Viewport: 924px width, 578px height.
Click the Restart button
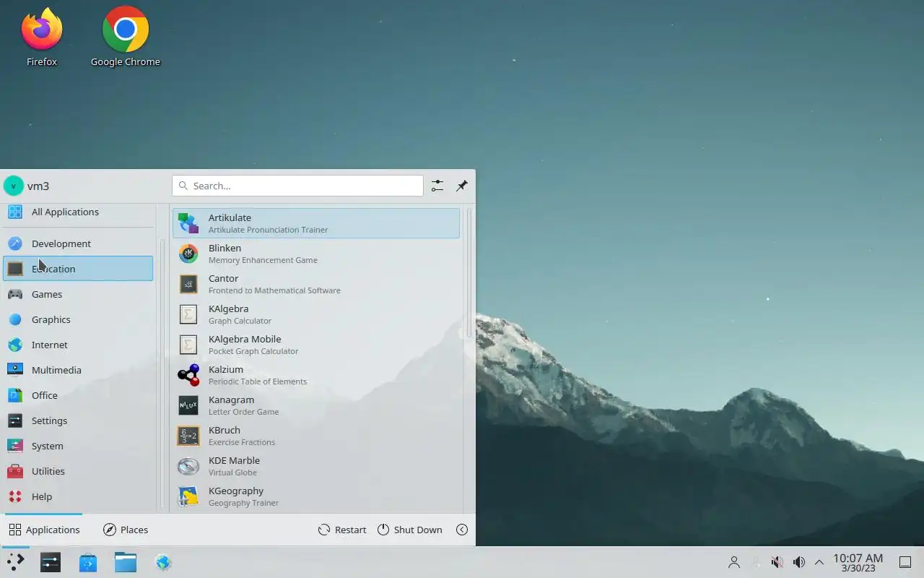click(x=342, y=530)
